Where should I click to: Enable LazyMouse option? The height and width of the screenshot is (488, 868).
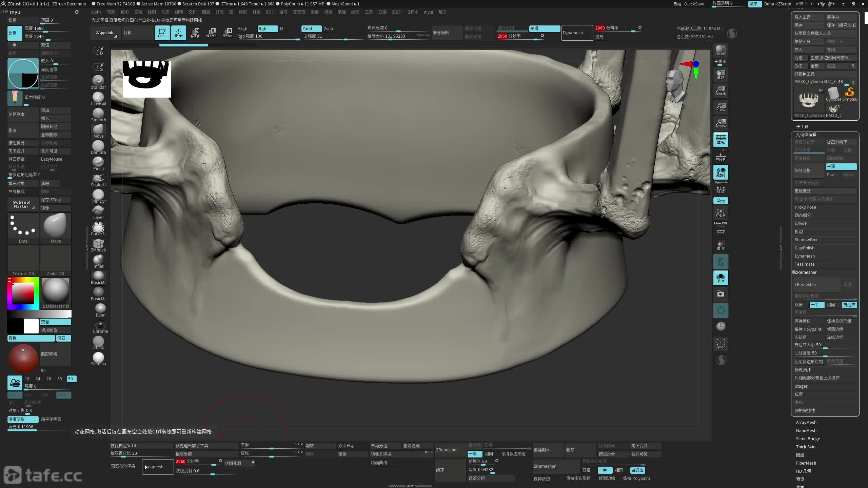coord(52,159)
